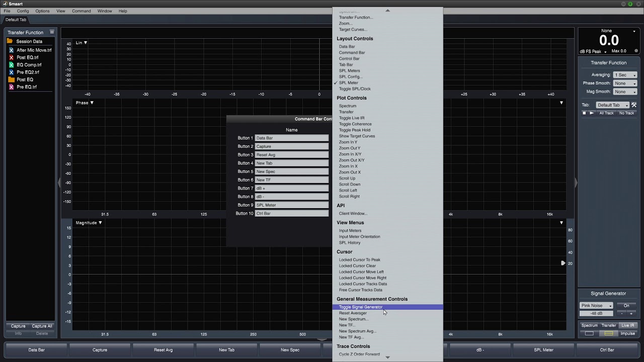Click the white arrow marker beside magnitude scale

point(563,263)
